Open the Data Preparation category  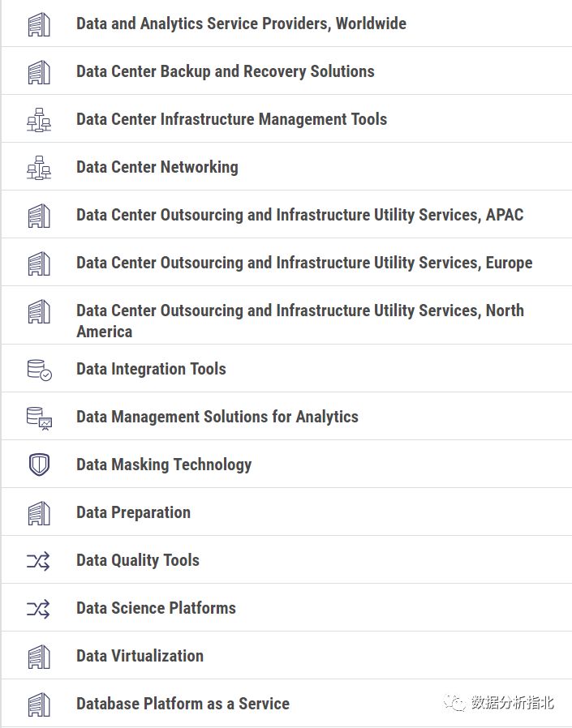pyautogui.click(x=133, y=512)
